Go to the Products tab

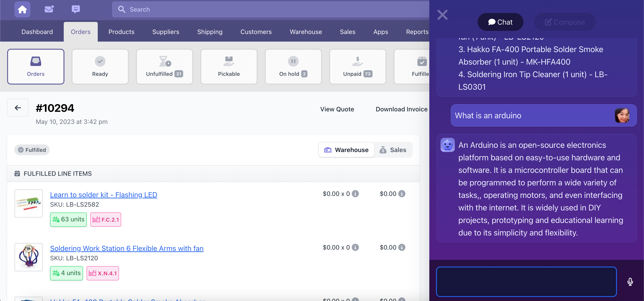[x=121, y=32]
